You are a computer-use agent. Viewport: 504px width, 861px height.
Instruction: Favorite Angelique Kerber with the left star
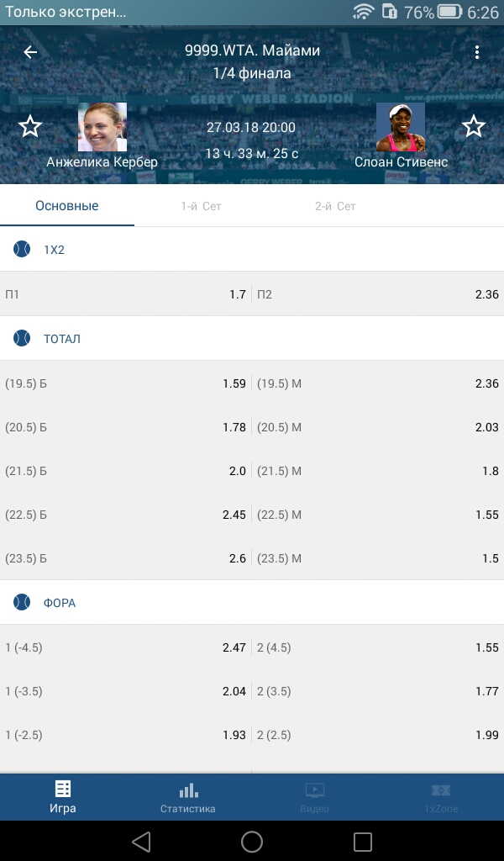[30, 127]
